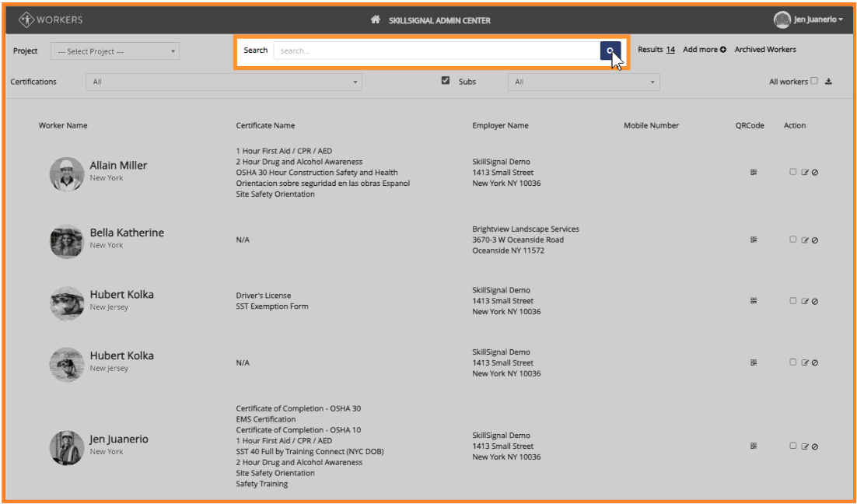Click into the search input field

(x=437, y=51)
